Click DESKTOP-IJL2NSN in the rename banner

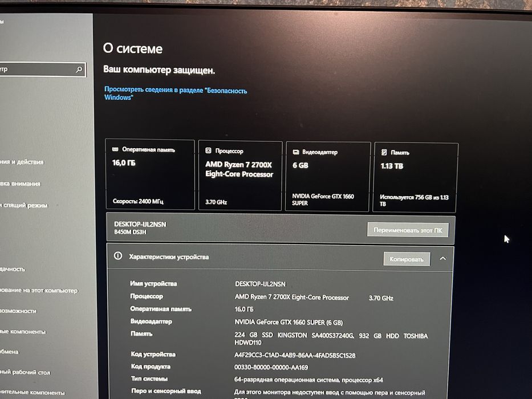(140, 224)
